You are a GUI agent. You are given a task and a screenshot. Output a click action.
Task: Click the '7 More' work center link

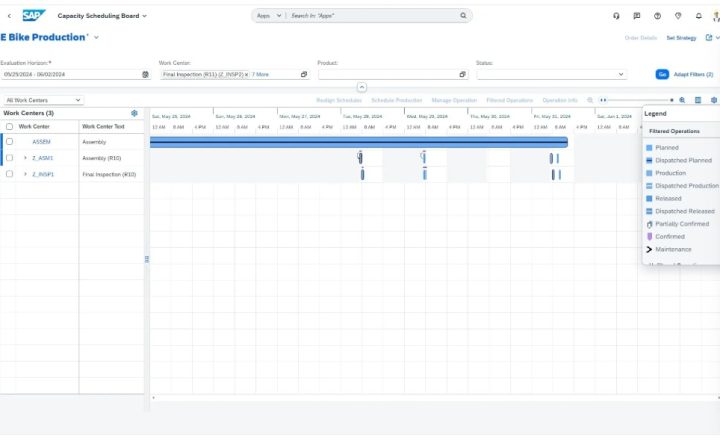(x=260, y=74)
